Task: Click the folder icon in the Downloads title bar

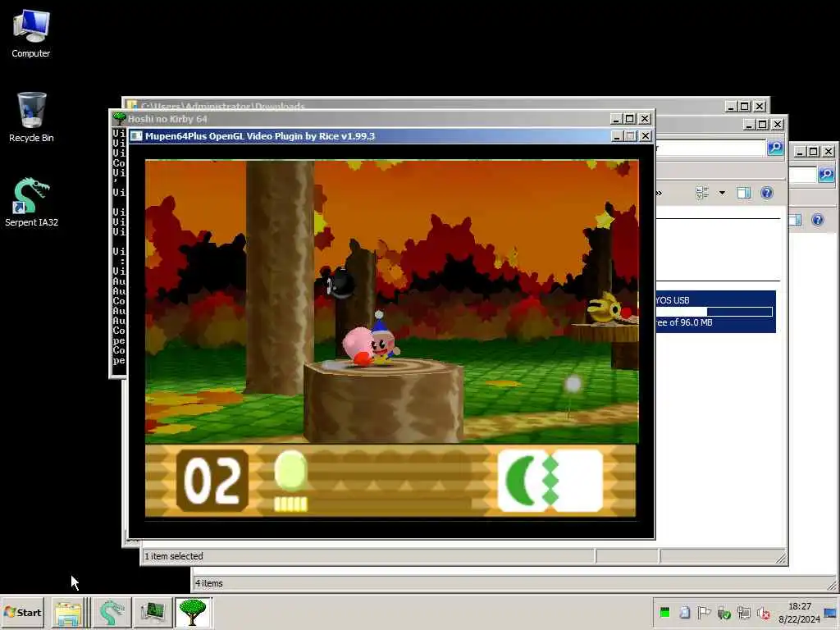Action: 132,106
